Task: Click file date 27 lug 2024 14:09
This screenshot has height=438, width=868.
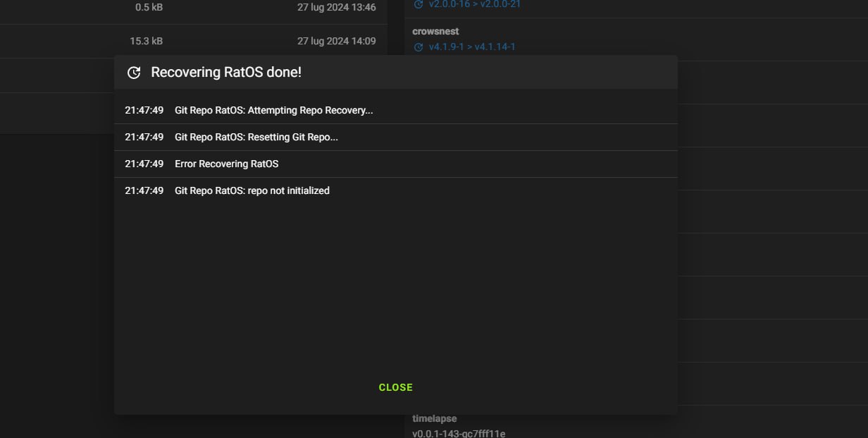Action: click(337, 42)
